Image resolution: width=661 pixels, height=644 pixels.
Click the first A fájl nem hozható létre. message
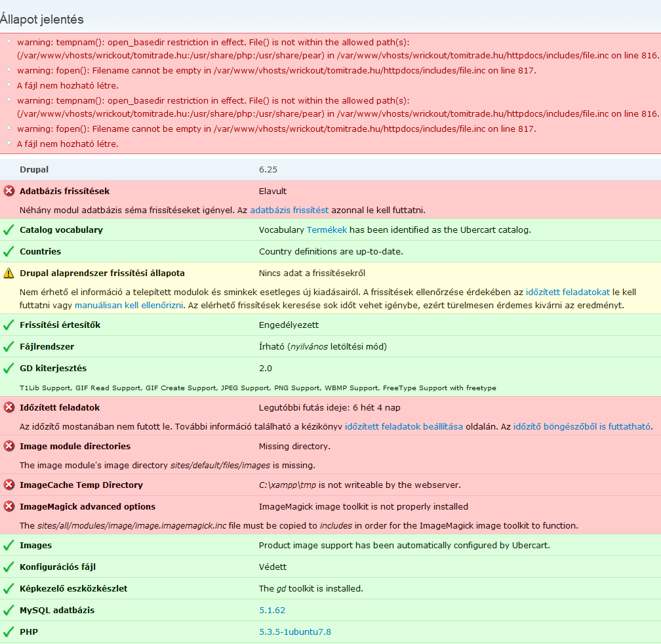pos(68,85)
